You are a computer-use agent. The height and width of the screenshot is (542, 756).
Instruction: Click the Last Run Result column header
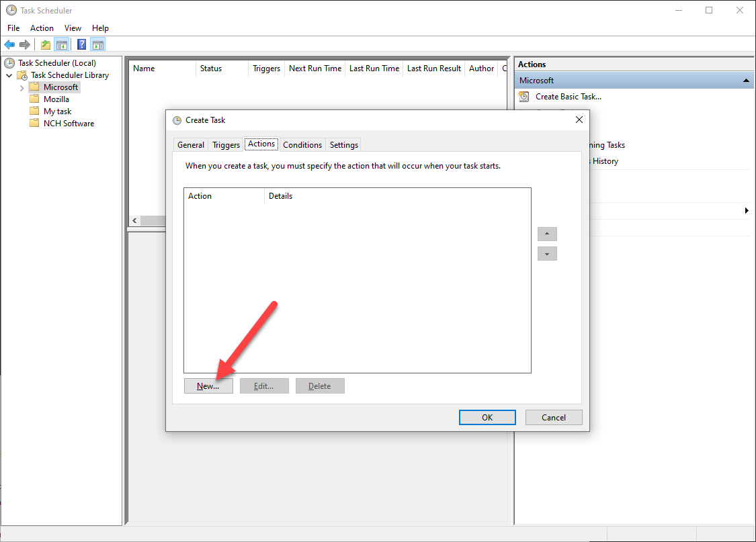click(434, 69)
